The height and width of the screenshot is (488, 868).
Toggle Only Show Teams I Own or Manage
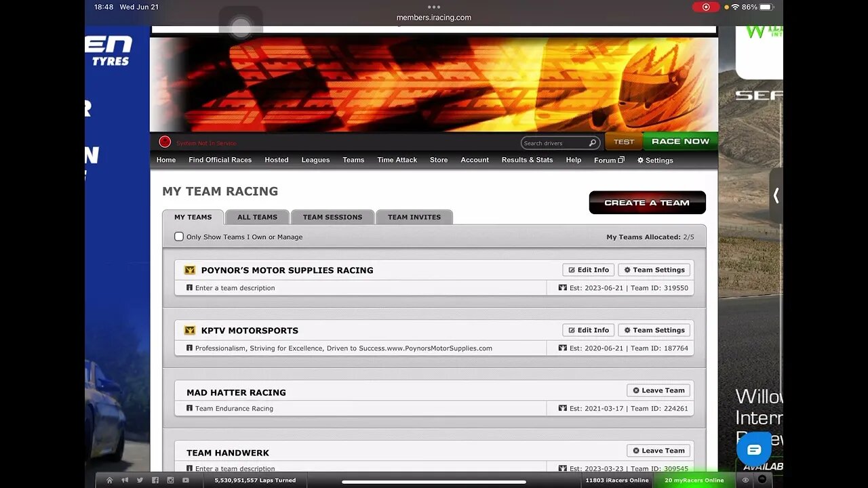pyautogui.click(x=179, y=237)
